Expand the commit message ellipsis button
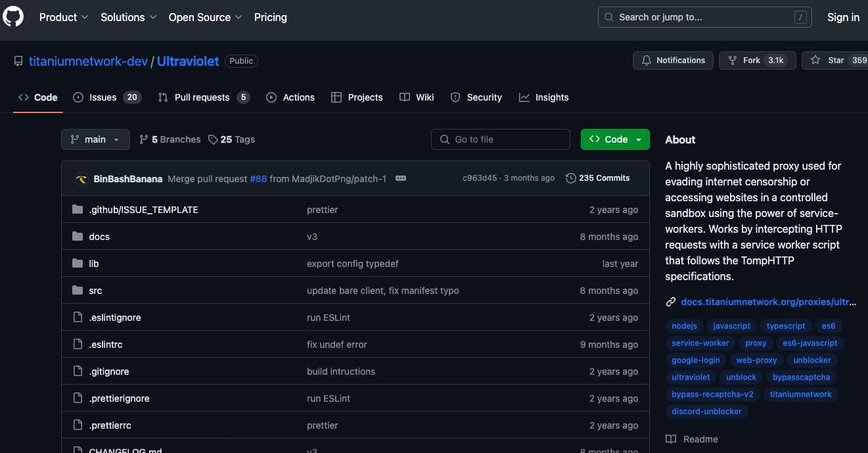 click(x=401, y=178)
